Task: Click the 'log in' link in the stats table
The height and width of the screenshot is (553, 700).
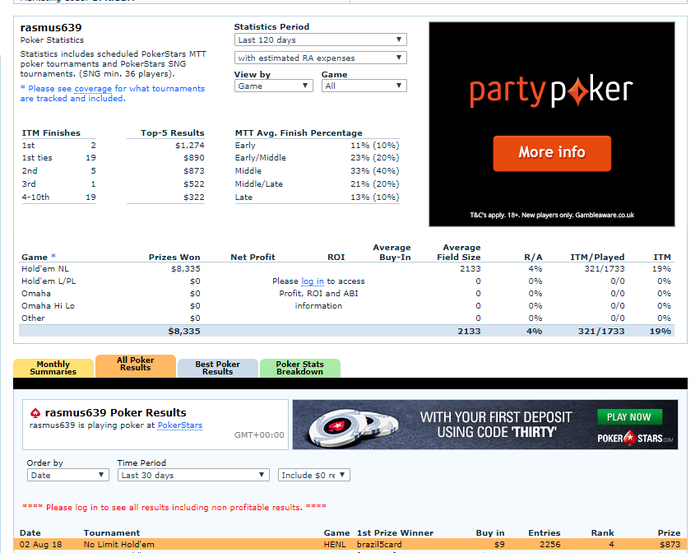Action: (x=312, y=281)
